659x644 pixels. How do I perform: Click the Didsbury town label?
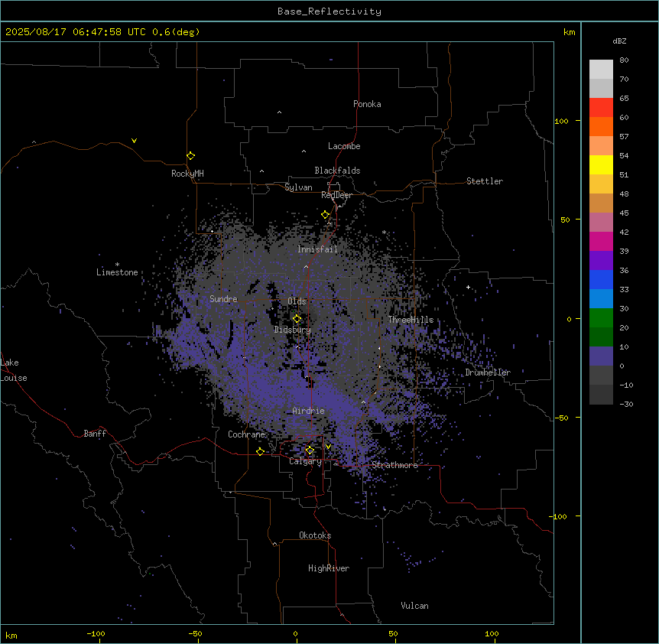[x=293, y=330]
